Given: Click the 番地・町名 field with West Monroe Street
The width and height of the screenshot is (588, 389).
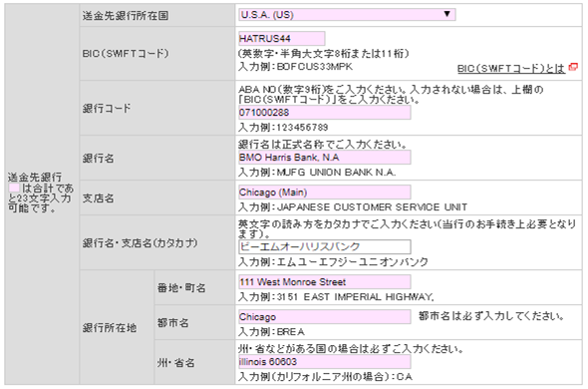Looking at the screenshot, I should click(x=324, y=282).
